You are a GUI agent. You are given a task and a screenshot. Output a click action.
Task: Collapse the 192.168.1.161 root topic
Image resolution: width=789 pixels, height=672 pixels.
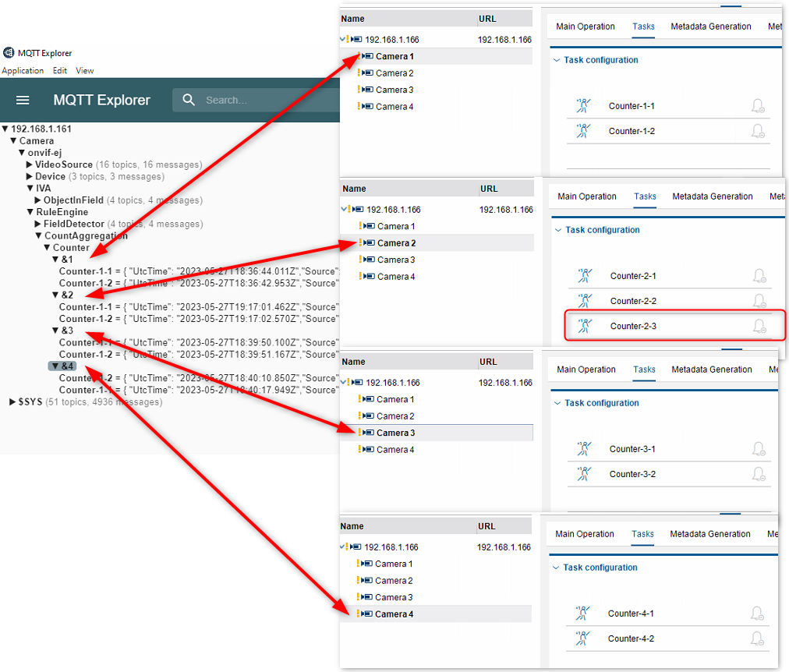(5, 129)
